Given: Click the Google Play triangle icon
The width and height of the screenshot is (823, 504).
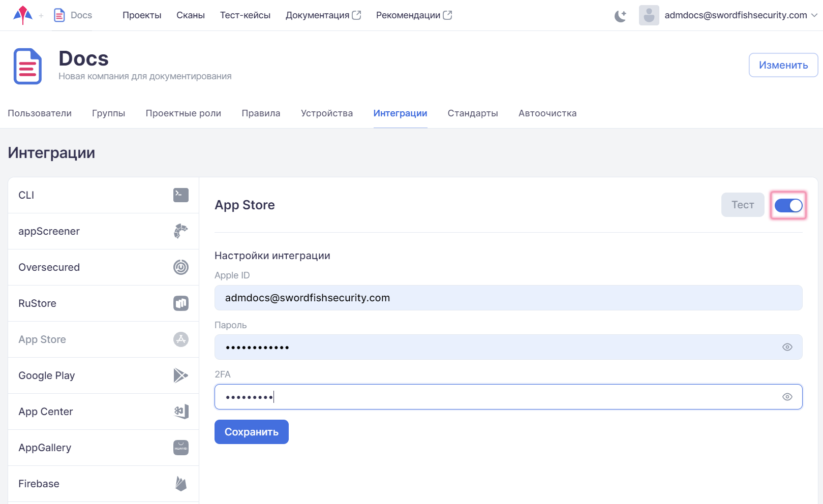Looking at the screenshot, I should click(x=180, y=375).
